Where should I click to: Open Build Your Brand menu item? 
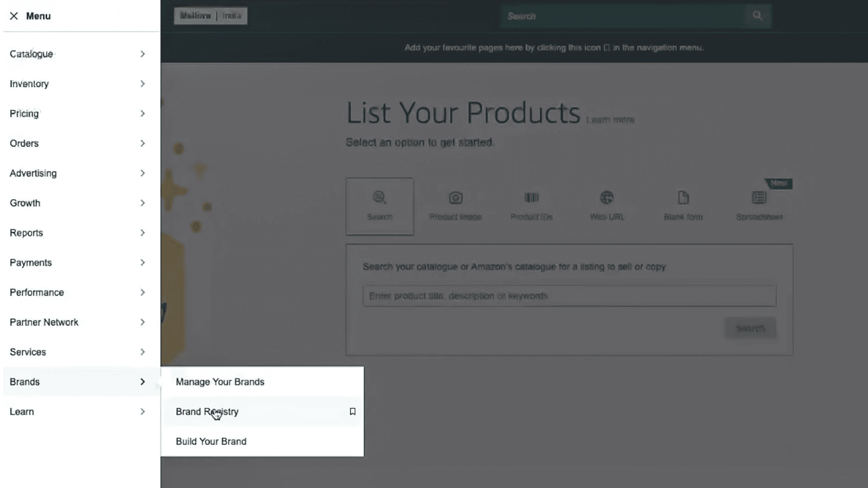tap(211, 441)
